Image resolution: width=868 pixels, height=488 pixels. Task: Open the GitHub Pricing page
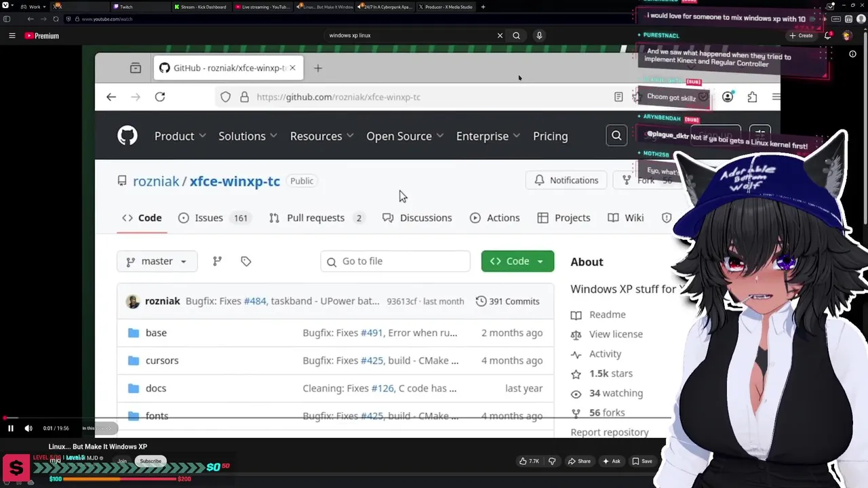(x=550, y=136)
